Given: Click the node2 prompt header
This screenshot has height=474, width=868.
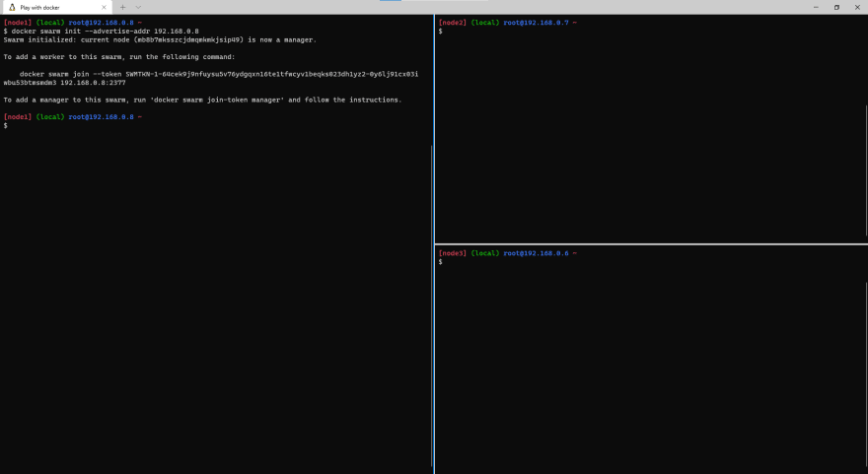Looking at the screenshot, I should point(508,23).
